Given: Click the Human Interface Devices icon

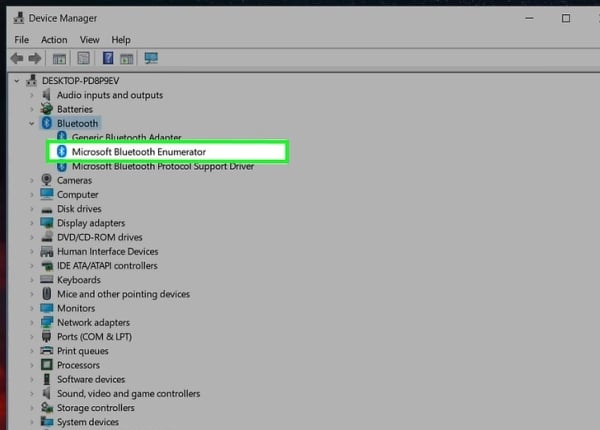Looking at the screenshot, I should click(47, 251).
